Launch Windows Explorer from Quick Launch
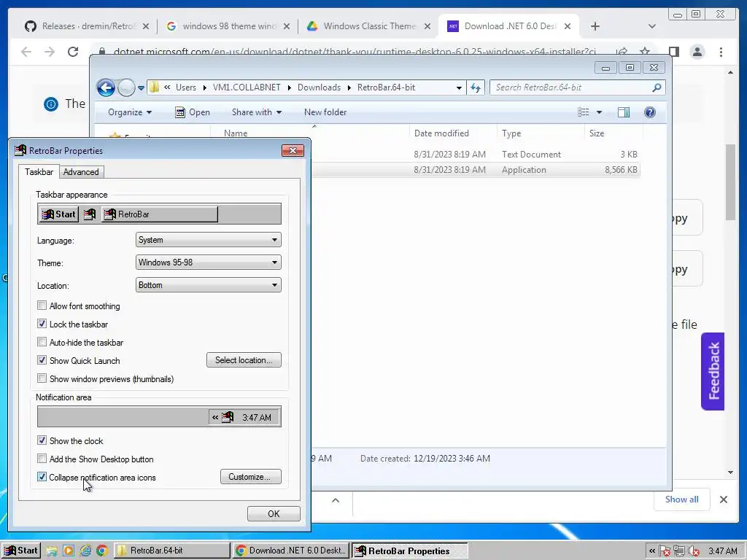 [x=52, y=551]
